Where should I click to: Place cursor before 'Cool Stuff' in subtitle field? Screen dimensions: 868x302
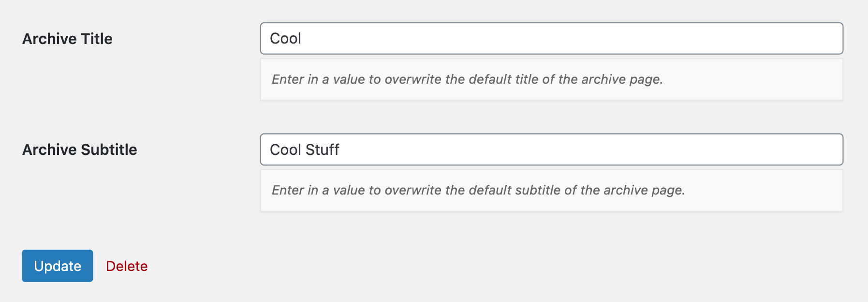point(271,150)
